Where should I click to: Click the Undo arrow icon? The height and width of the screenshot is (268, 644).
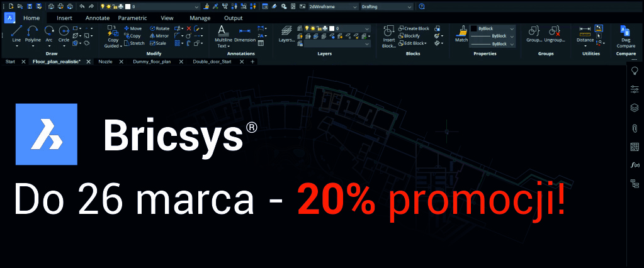(82, 6)
